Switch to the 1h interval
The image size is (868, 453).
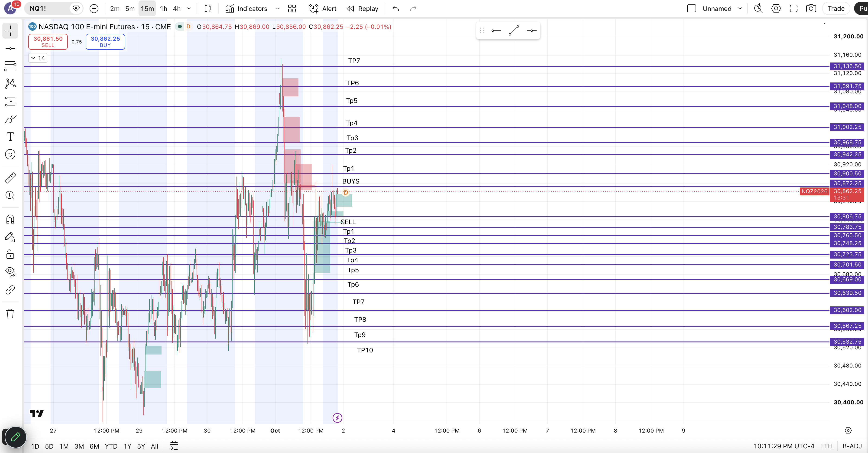pos(163,8)
